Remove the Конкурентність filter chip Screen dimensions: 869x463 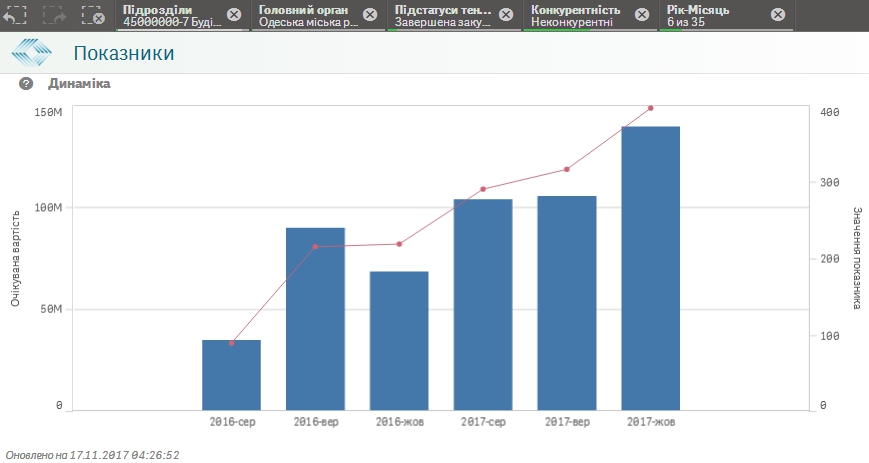tap(642, 15)
